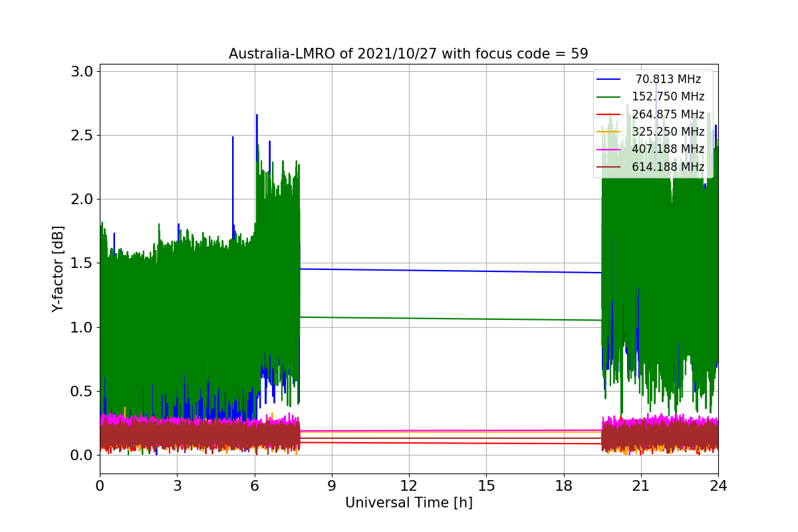Screen dimensions: 798x532
Task: Click the y-axis tick label 2.0
Action: point(82,199)
